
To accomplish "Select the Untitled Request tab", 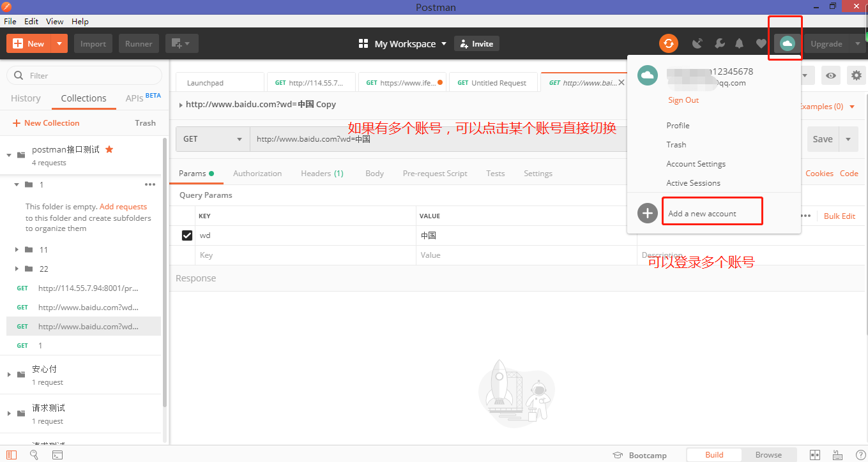I will click(494, 82).
